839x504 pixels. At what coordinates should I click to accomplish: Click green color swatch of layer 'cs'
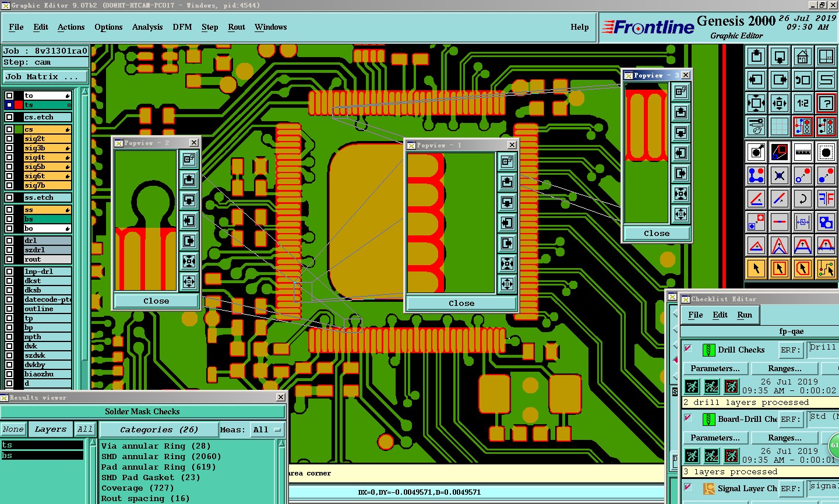[19, 129]
